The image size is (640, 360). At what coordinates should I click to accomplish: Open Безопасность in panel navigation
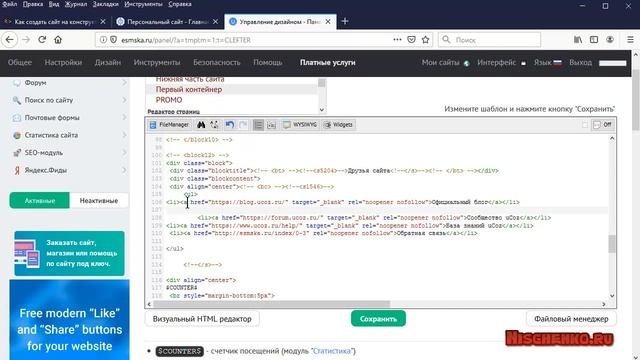point(217,62)
